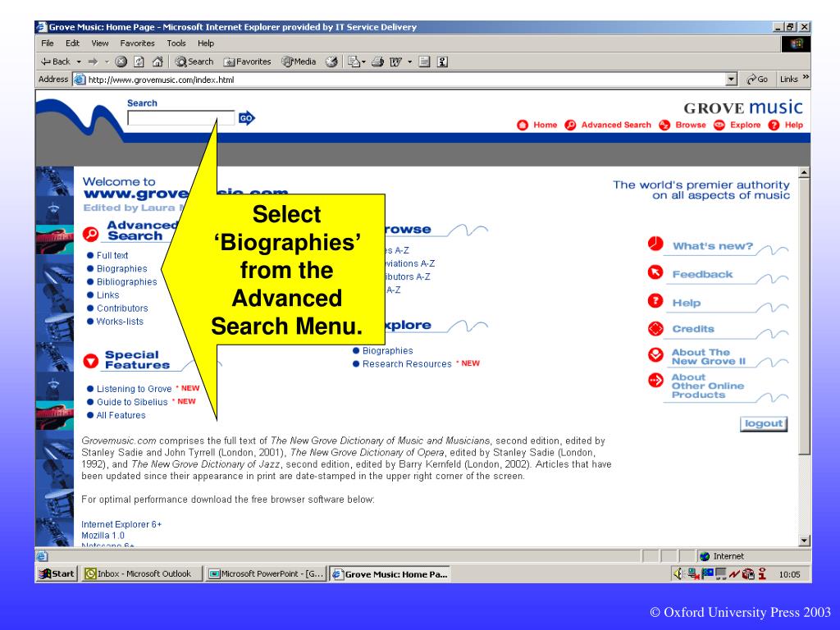Click the Forward arrow button
The height and width of the screenshot is (630, 840).
click(94, 62)
